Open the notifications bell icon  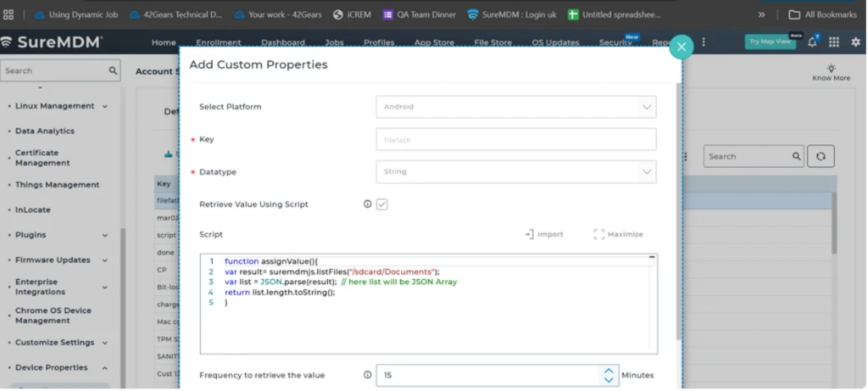pos(811,42)
